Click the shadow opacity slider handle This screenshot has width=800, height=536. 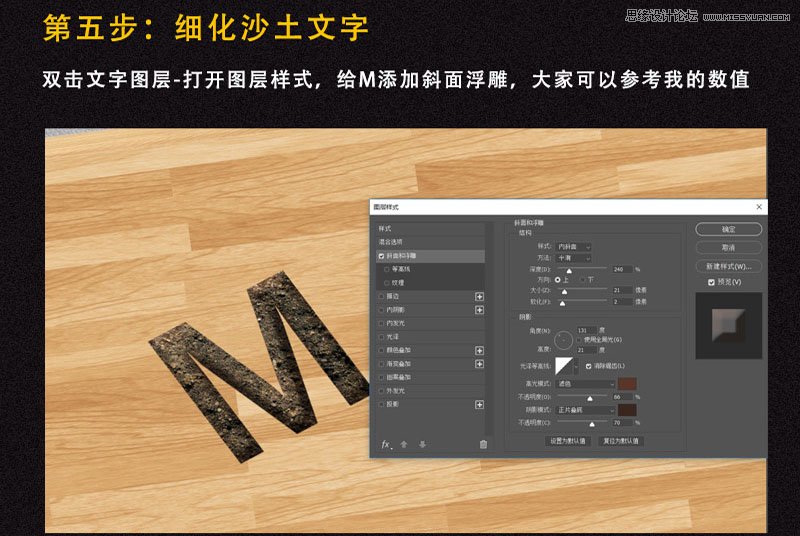[592, 424]
